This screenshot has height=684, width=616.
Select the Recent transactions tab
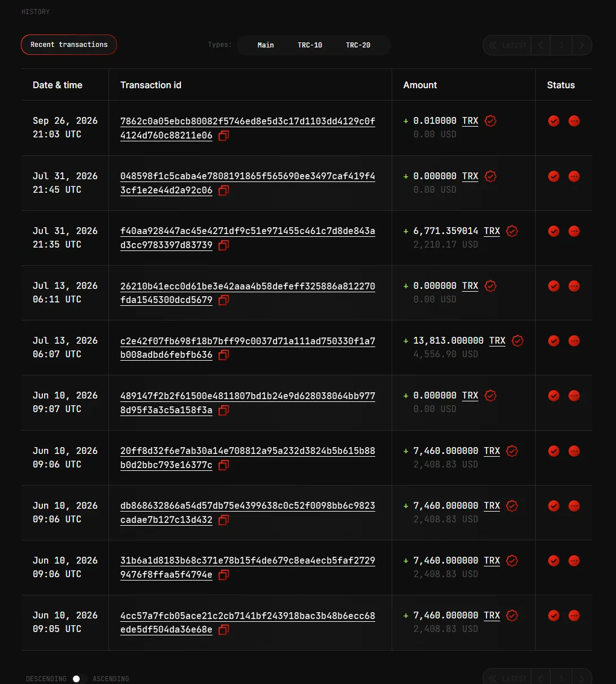point(69,45)
